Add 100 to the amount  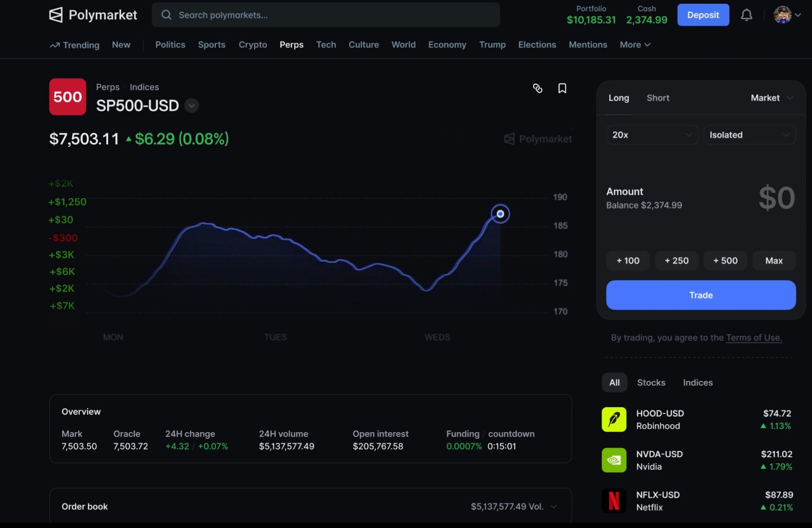tap(628, 261)
